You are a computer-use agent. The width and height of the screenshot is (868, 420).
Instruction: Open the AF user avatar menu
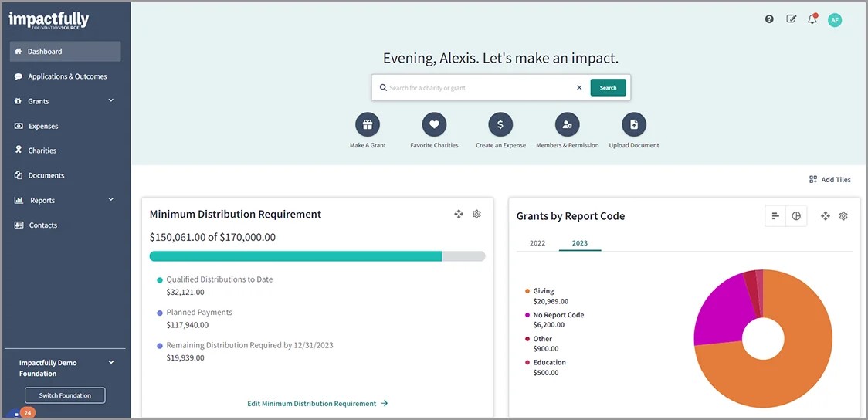pyautogui.click(x=835, y=21)
